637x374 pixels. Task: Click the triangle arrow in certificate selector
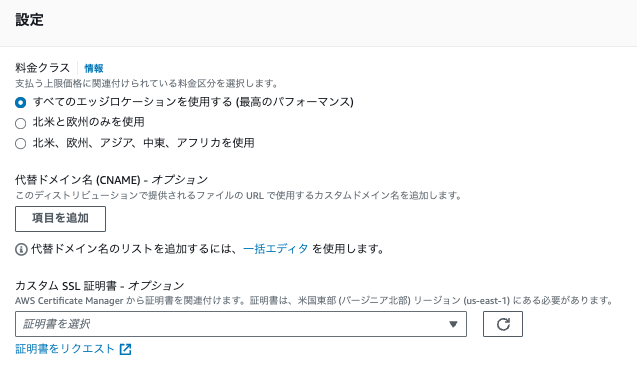point(453,324)
